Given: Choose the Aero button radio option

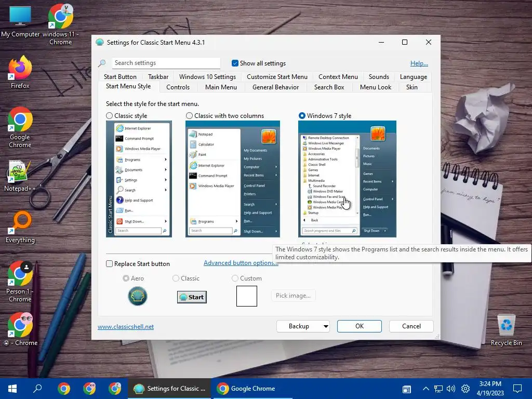Looking at the screenshot, I should coord(126,278).
